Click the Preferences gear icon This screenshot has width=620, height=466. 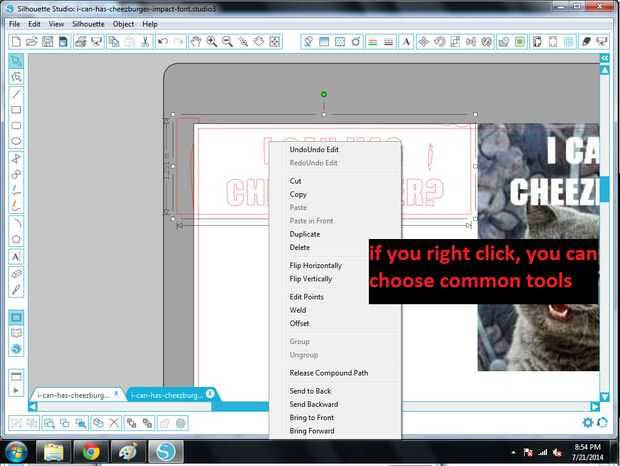(x=588, y=423)
